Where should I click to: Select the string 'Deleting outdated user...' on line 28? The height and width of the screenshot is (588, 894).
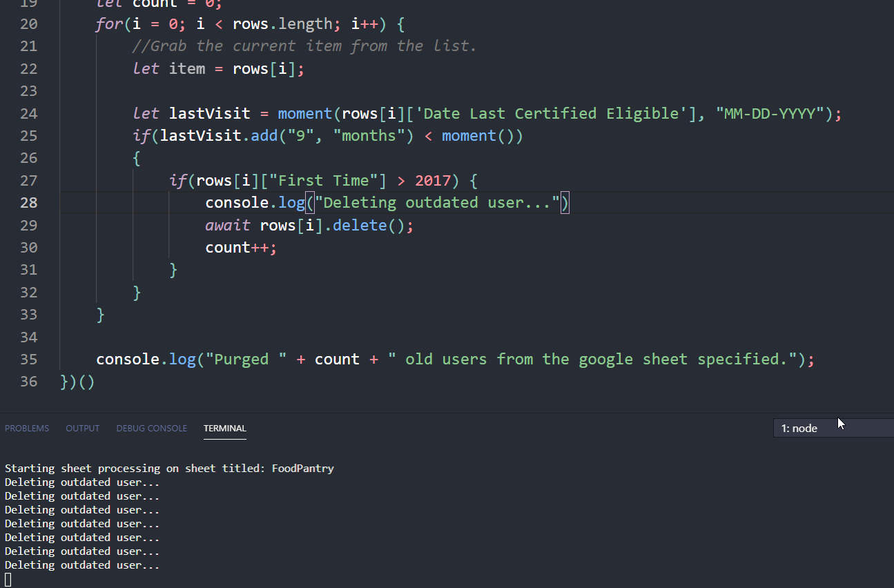coord(437,202)
